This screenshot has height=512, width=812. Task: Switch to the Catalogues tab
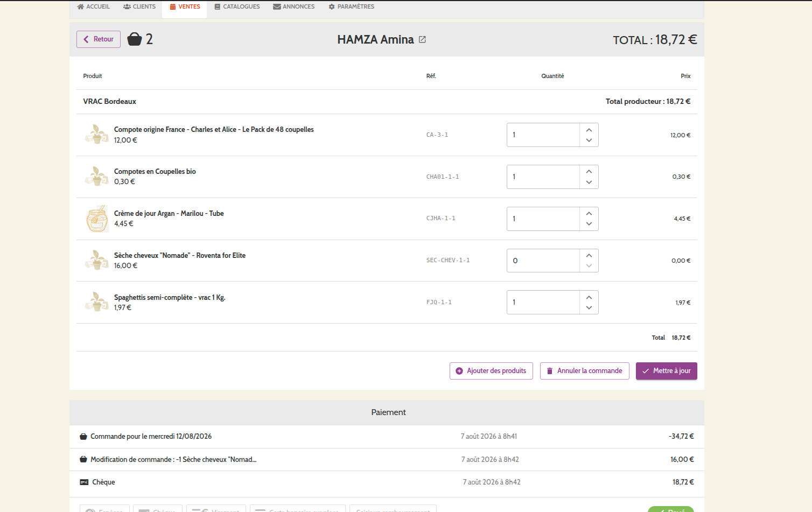click(x=237, y=6)
